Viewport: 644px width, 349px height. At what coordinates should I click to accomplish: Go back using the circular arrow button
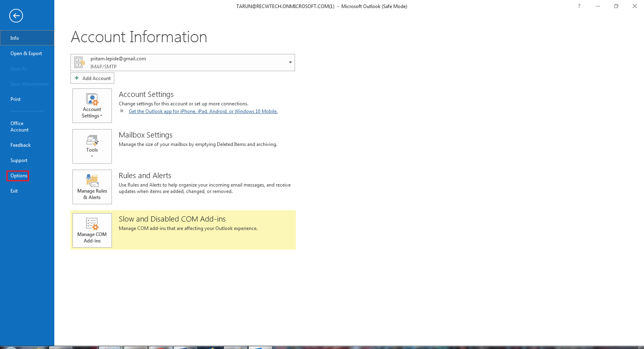(16, 16)
